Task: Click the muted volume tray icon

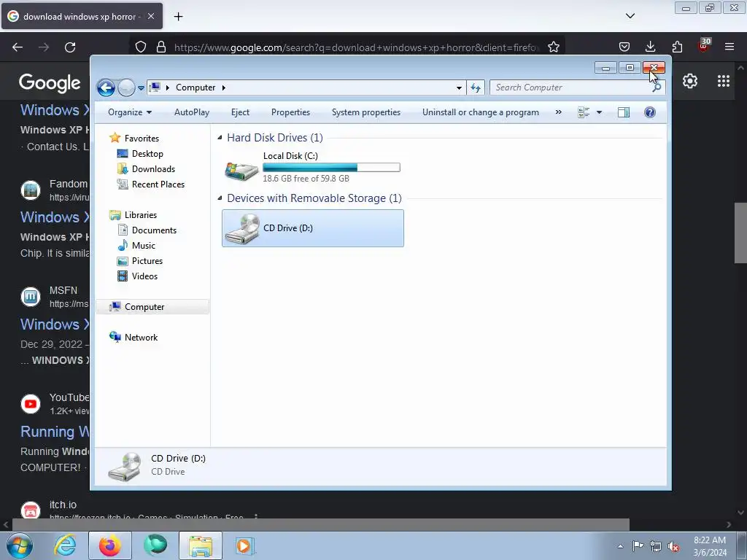Action: [673, 547]
